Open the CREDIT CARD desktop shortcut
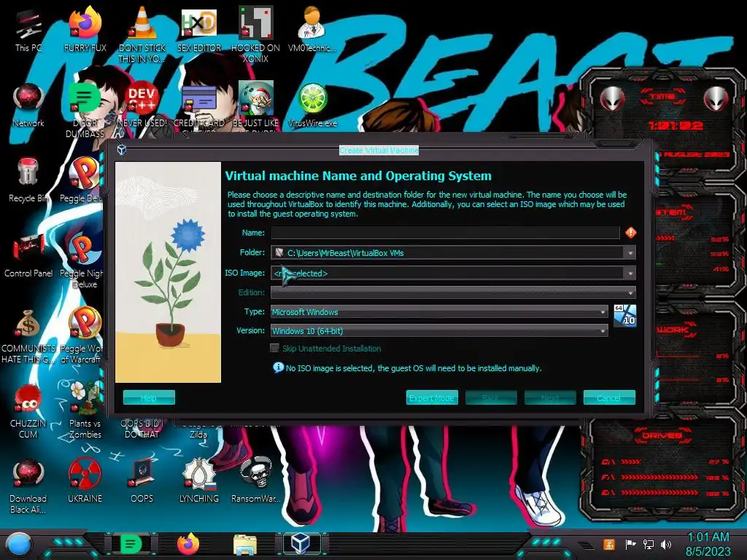The width and height of the screenshot is (747, 560). click(199, 106)
